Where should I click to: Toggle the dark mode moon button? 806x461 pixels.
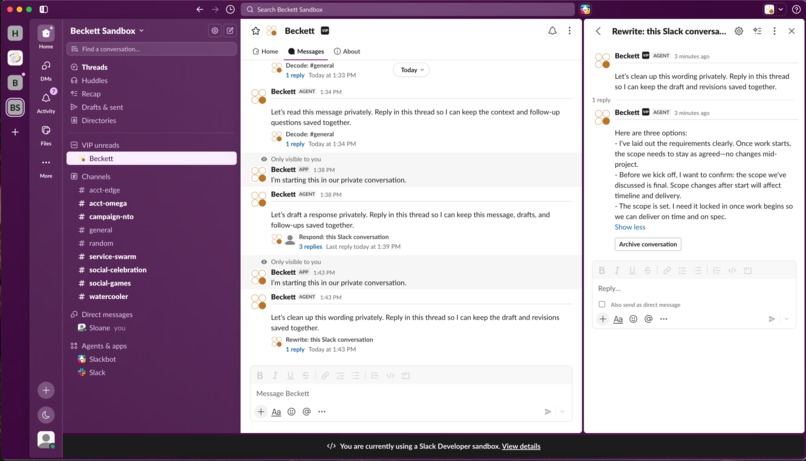(46, 415)
